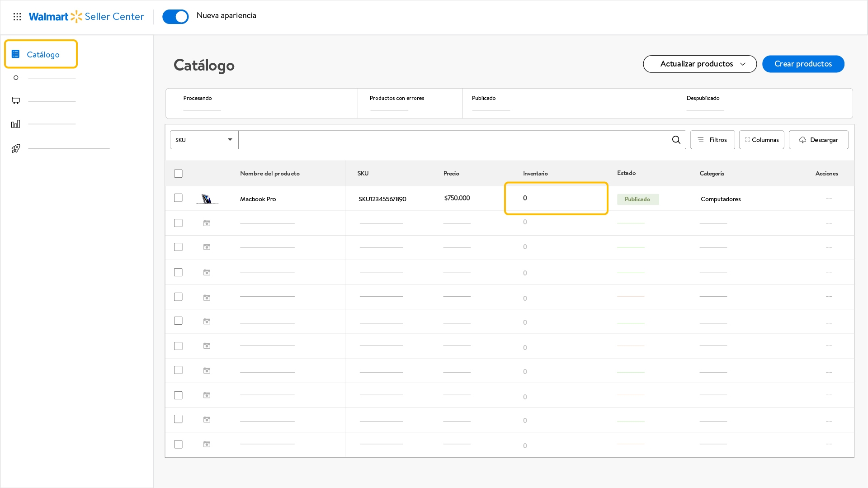
Task: Open the bar chart analytics sidebar icon
Action: pos(16,124)
